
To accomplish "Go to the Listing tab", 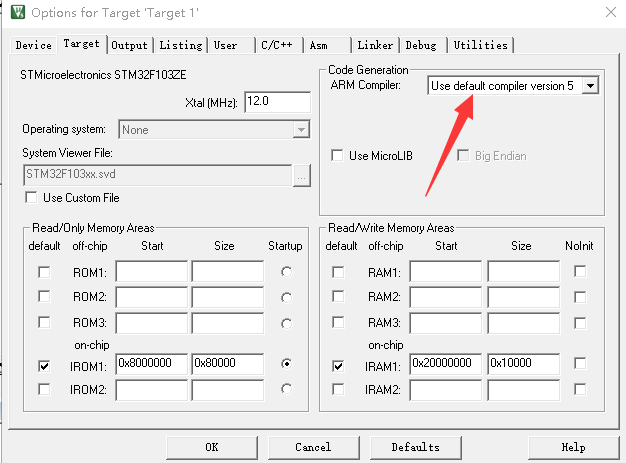I will pyautogui.click(x=181, y=45).
